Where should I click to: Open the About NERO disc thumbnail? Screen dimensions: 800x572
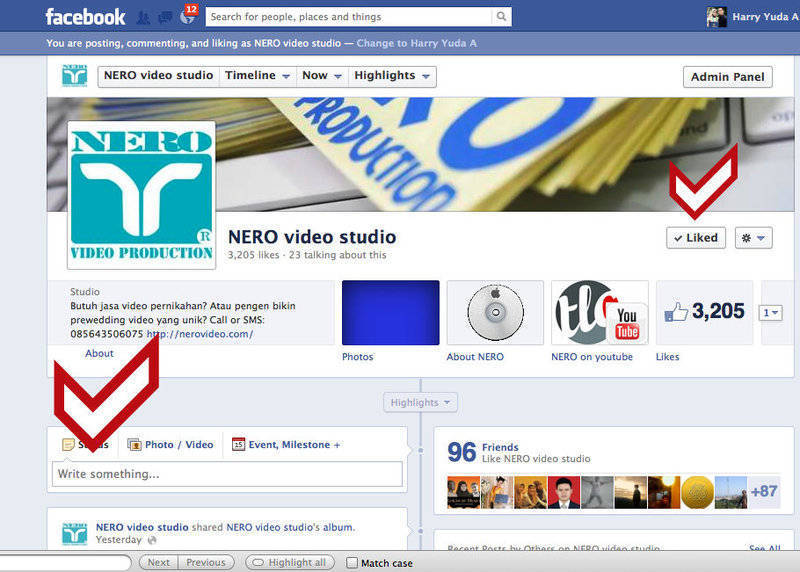point(495,312)
